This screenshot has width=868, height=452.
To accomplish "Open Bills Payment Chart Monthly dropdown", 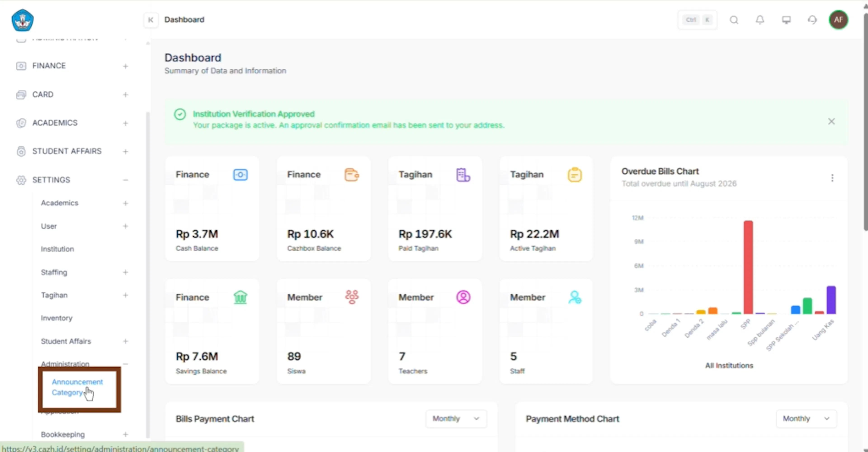I will (456, 419).
